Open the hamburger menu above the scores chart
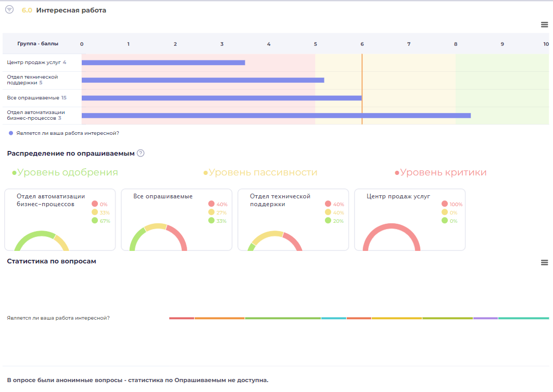The height and width of the screenshot is (392, 553). [544, 24]
